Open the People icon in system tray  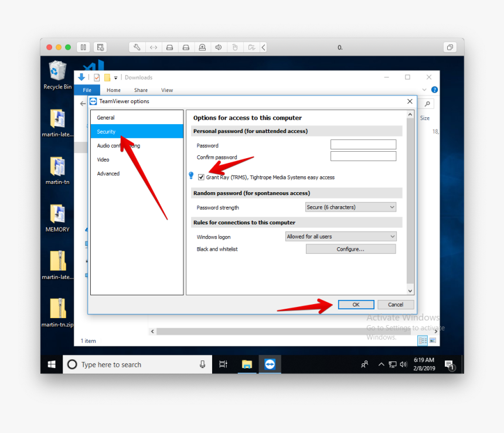(365, 364)
